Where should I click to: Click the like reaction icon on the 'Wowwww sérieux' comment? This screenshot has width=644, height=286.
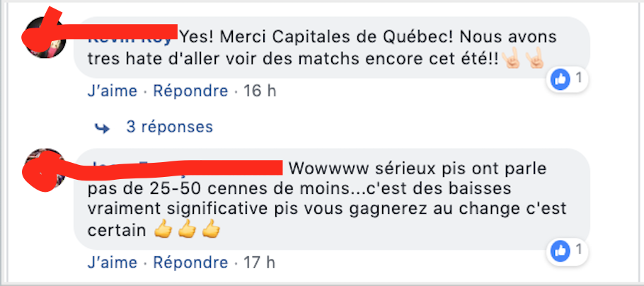(x=560, y=250)
